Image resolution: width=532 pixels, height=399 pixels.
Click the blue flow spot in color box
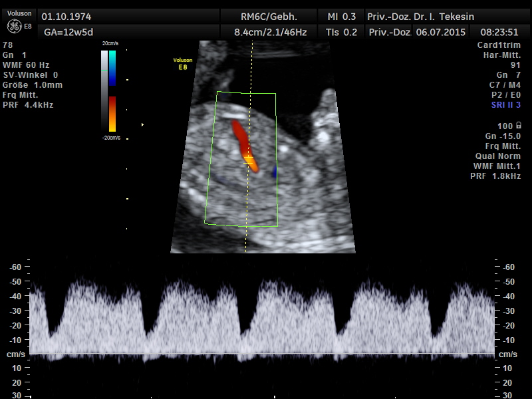tap(274, 172)
